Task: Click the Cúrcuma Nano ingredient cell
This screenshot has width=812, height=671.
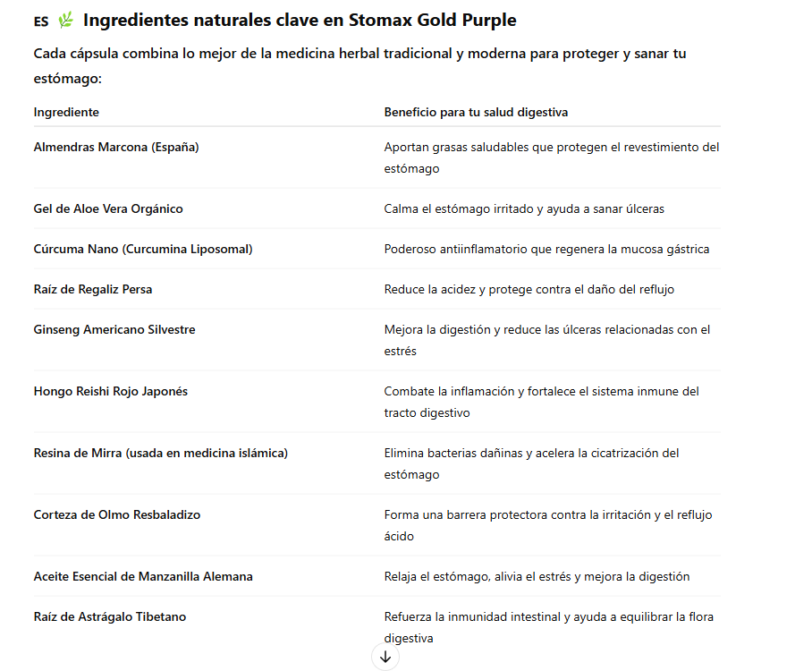Action: (143, 249)
